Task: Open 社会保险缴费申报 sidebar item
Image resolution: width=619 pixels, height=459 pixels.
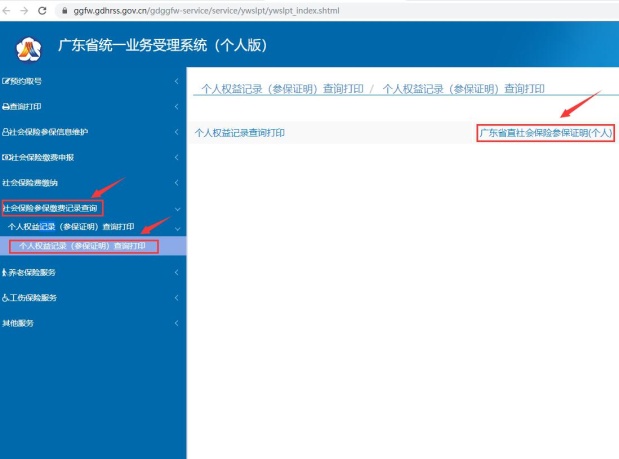Action: coord(40,158)
